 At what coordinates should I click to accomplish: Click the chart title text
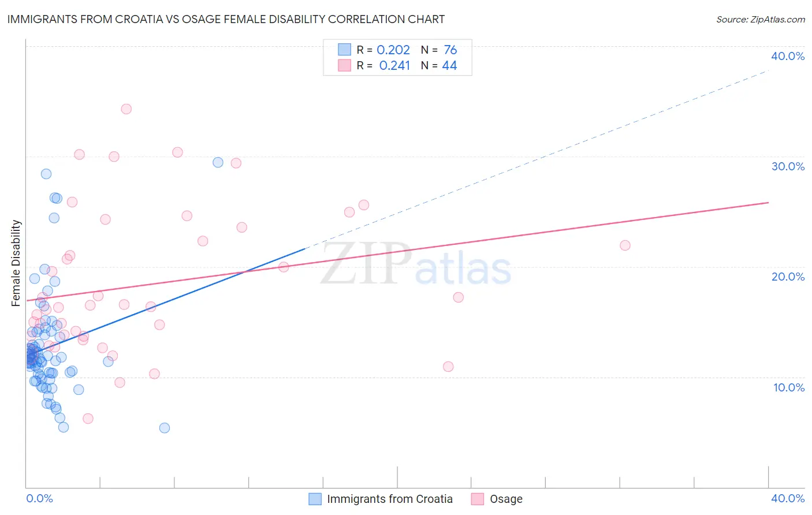[x=226, y=19]
